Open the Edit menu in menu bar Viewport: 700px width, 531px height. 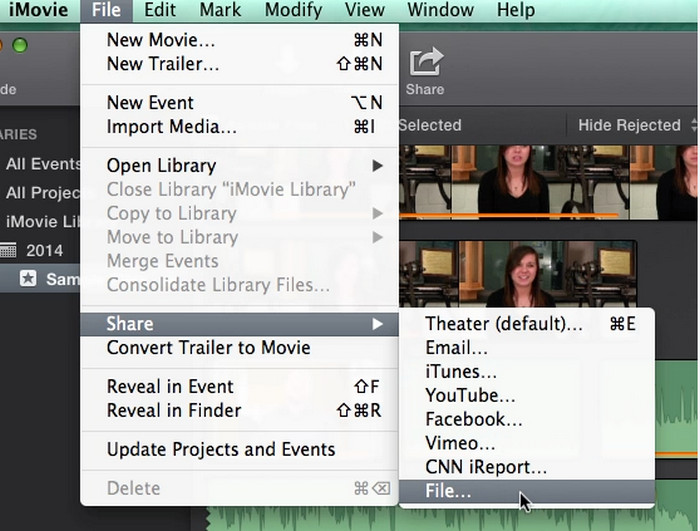coord(160,11)
